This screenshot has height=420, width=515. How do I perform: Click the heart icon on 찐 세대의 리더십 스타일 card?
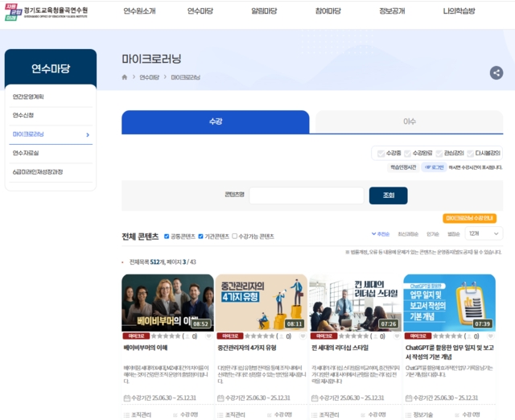click(x=397, y=336)
